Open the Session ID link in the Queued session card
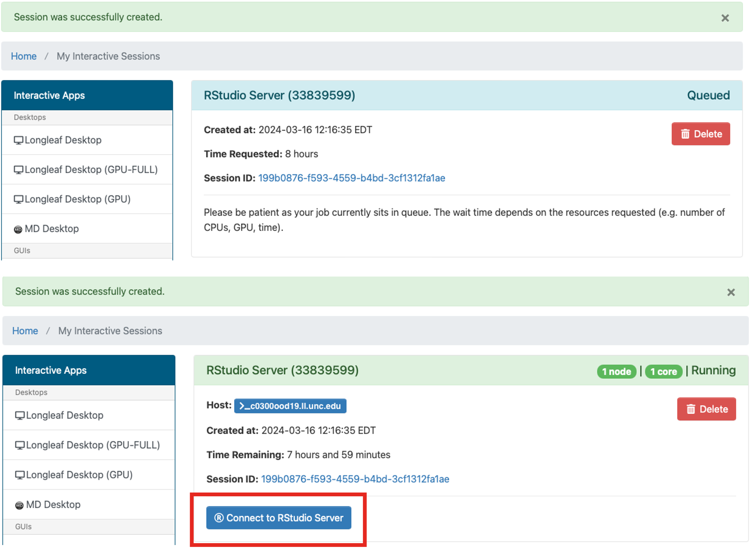Image resolution: width=756 pixels, height=548 pixels. pos(352,178)
